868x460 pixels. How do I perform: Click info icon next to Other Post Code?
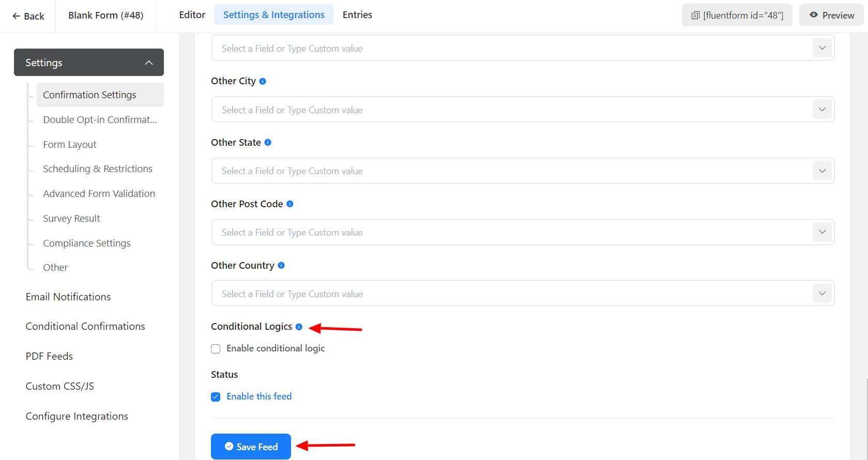[x=290, y=204]
